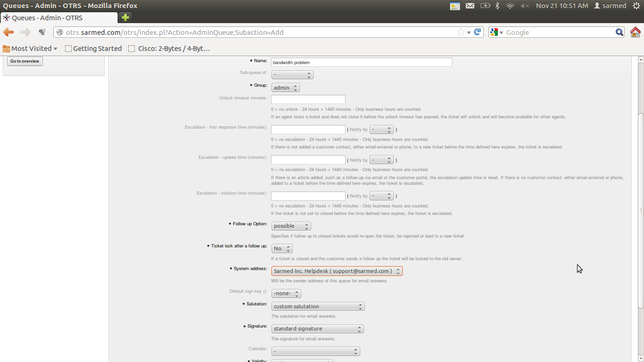Open the Group dropdown showing admin

click(285, 87)
